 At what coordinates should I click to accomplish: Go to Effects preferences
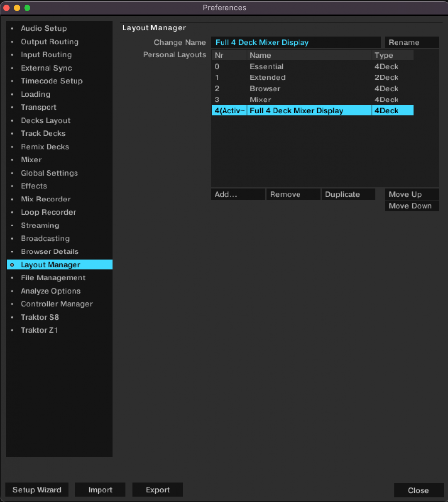point(59,186)
